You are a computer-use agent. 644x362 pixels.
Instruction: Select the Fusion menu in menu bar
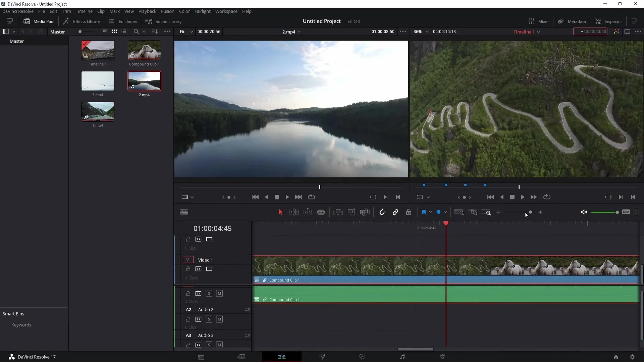(167, 11)
